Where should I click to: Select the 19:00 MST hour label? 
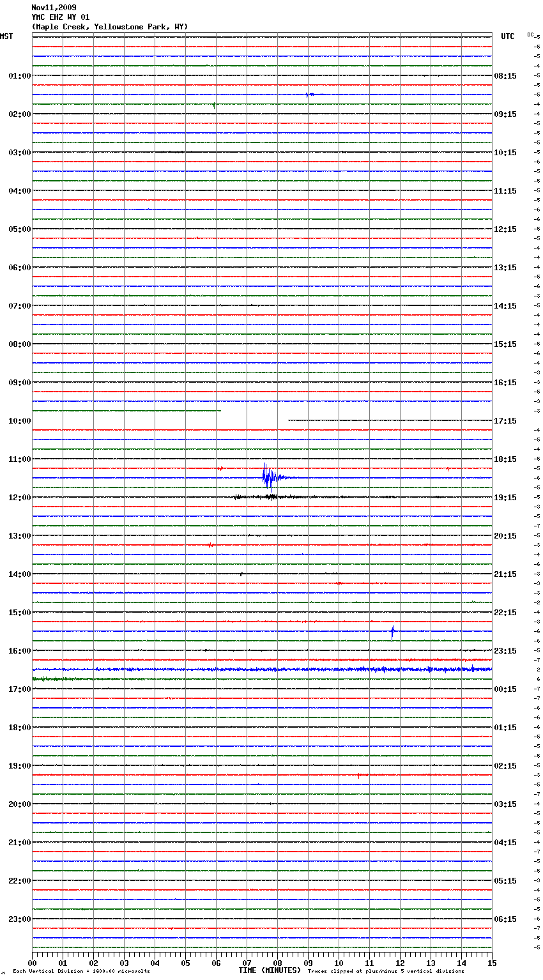(x=20, y=766)
